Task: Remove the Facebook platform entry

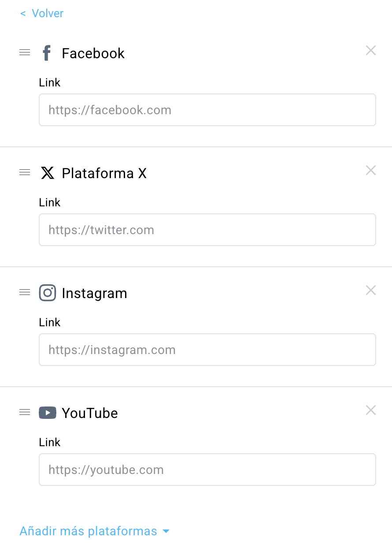Action: tap(371, 50)
